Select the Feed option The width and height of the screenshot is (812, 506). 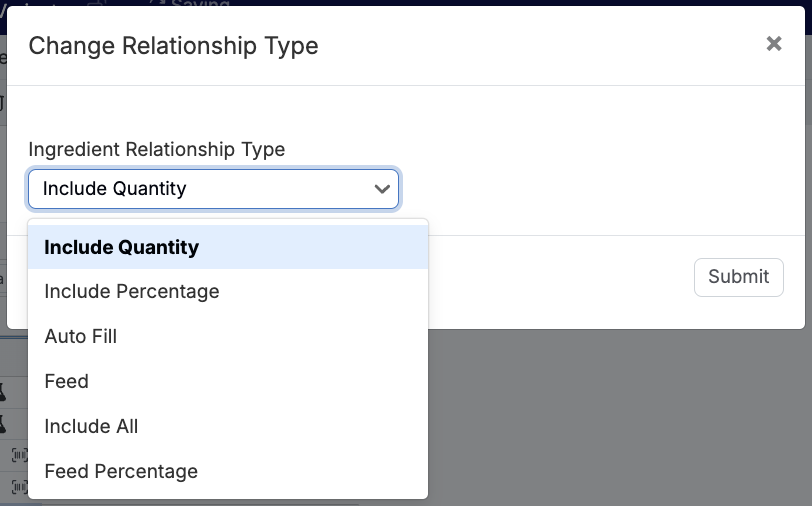pyautogui.click(x=67, y=381)
